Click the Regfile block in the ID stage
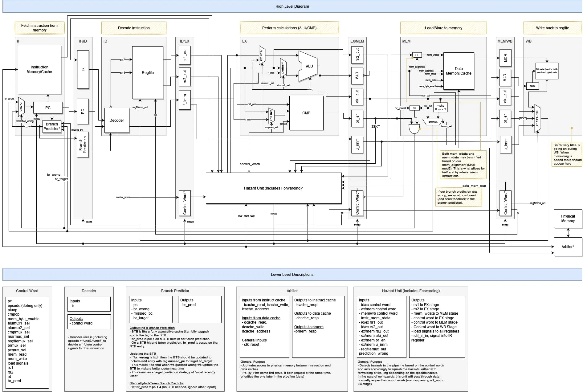This screenshot has width=583, height=392. click(x=148, y=73)
